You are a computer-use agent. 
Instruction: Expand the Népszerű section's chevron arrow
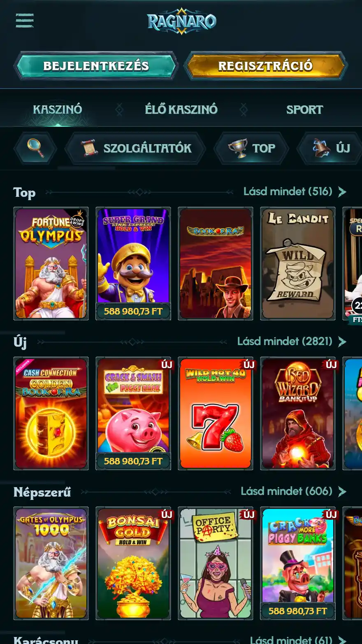(342, 492)
